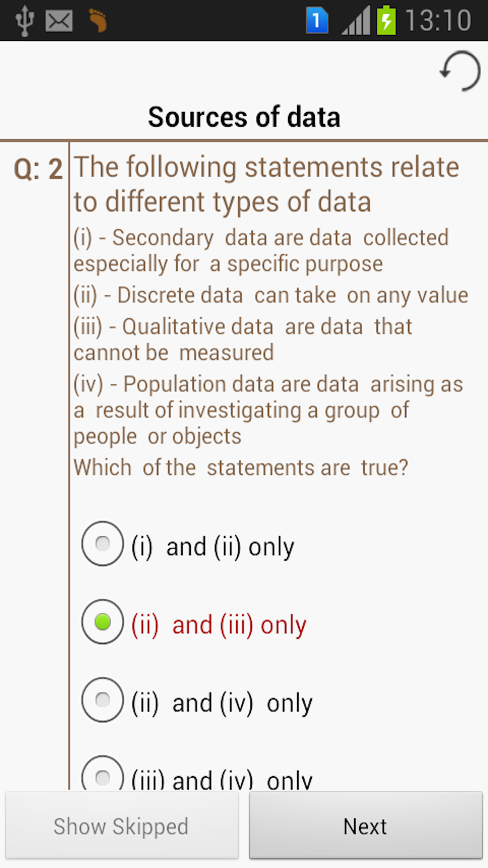
Task: Tap the "Which of the statements are true?" text
Action: [241, 467]
